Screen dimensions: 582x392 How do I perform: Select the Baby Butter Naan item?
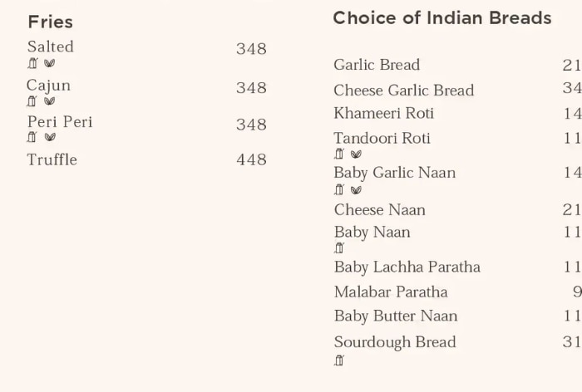[395, 316]
